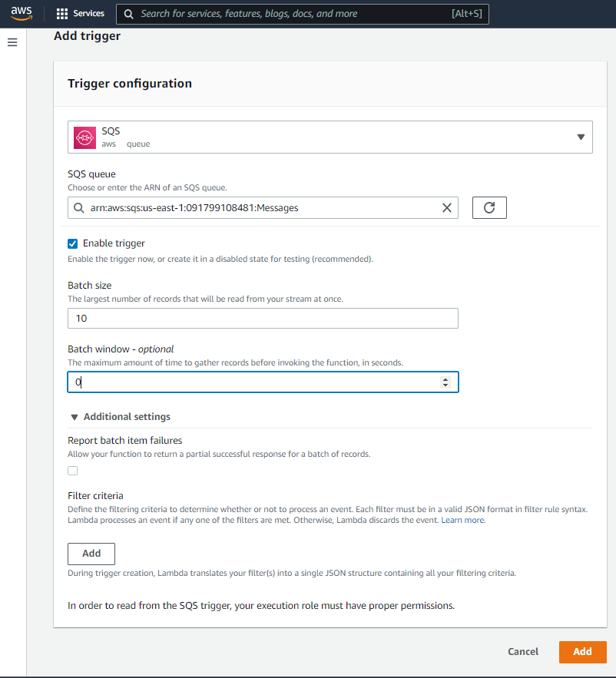Click the search magnifier in top bar
Image resolution: width=616 pixels, height=678 pixels.
pos(129,14)
